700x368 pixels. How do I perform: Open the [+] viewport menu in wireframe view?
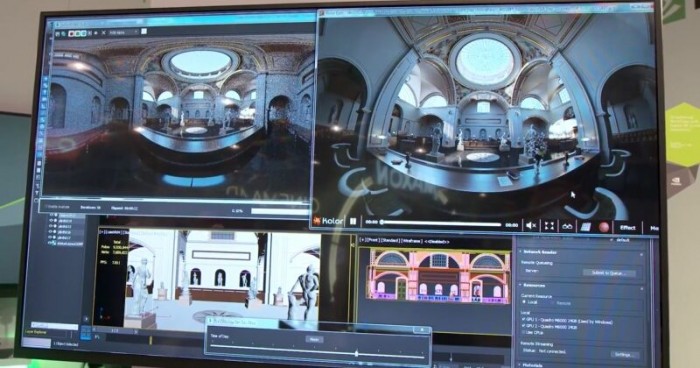tap(362, 240)
